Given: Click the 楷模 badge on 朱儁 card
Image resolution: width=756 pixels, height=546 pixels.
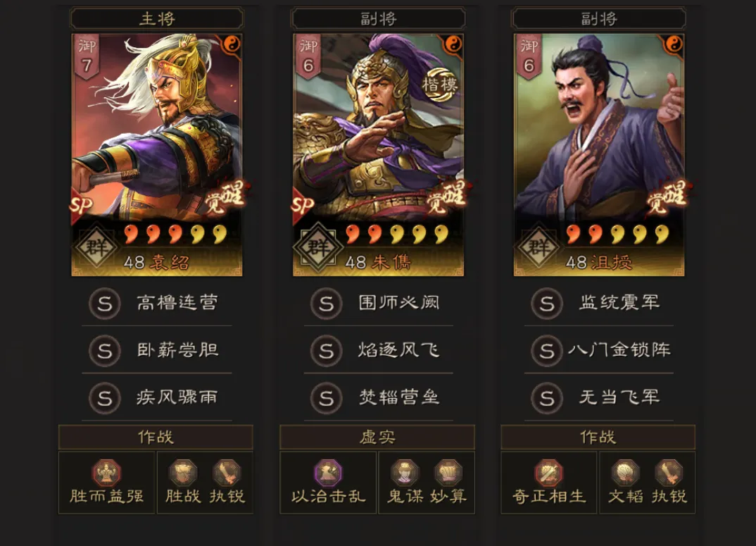Looking at the screenshot, I should point(439,85).
